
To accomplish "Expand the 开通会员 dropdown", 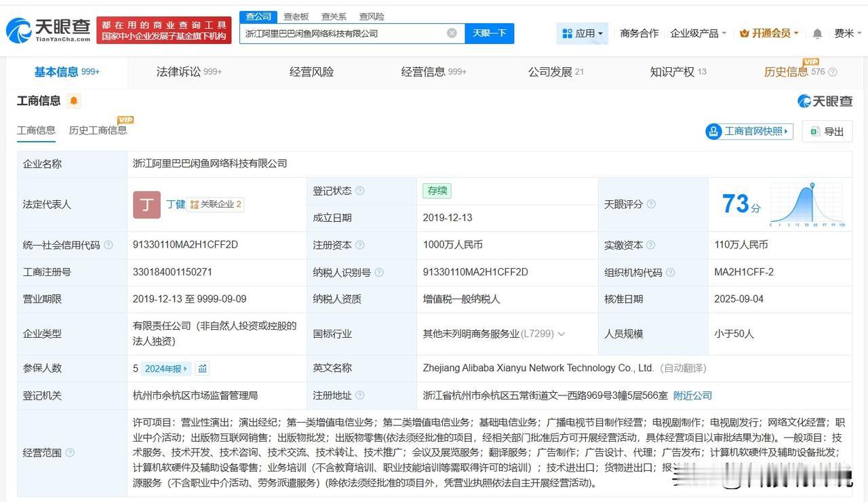I will (x=796, y=33).
